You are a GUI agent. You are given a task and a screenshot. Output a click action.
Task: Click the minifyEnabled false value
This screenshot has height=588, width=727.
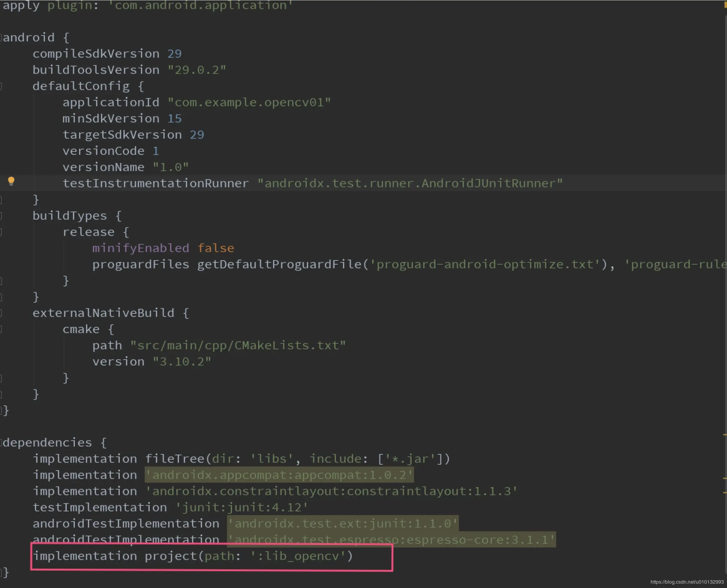click(x=215, y=248)
